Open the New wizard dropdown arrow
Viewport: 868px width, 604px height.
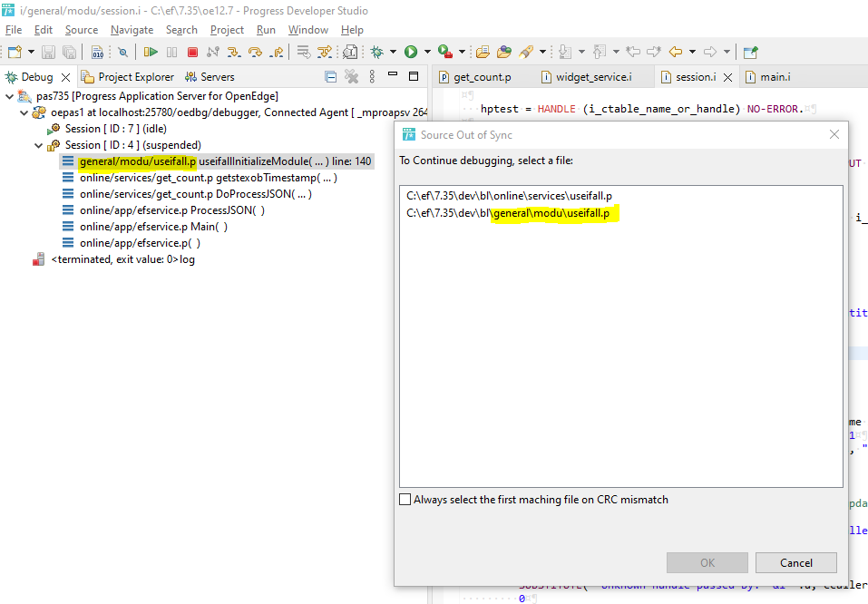click(x=31, y=52)
